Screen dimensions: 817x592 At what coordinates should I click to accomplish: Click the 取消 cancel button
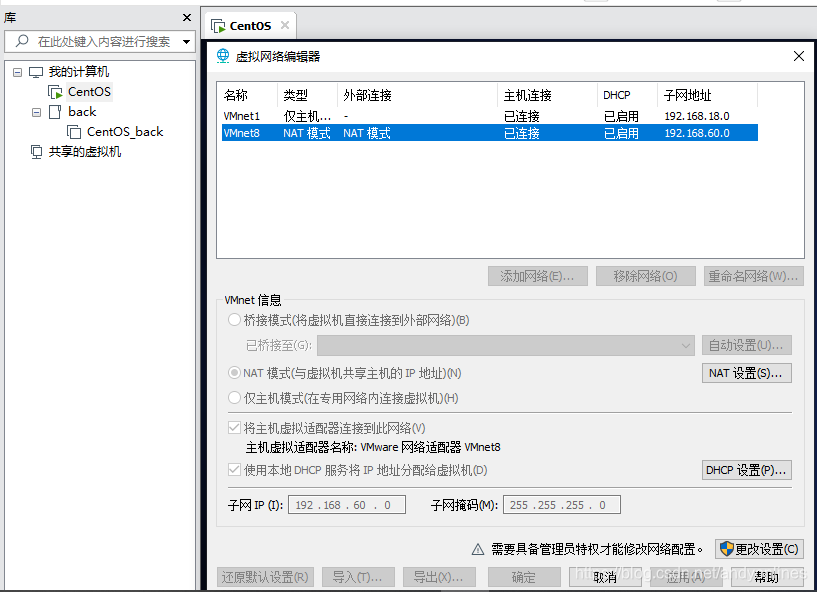click(x=605, y=577)
